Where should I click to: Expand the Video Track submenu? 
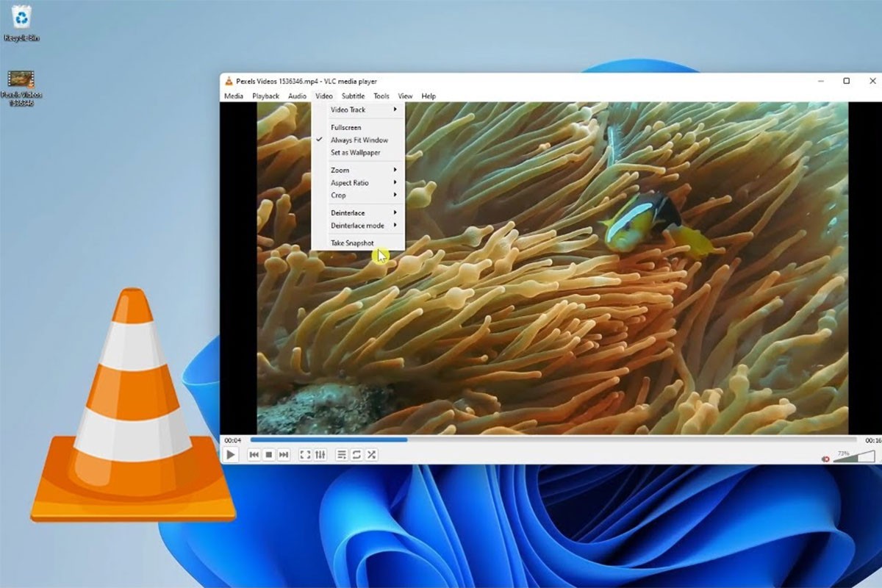[x=358, y=110]
